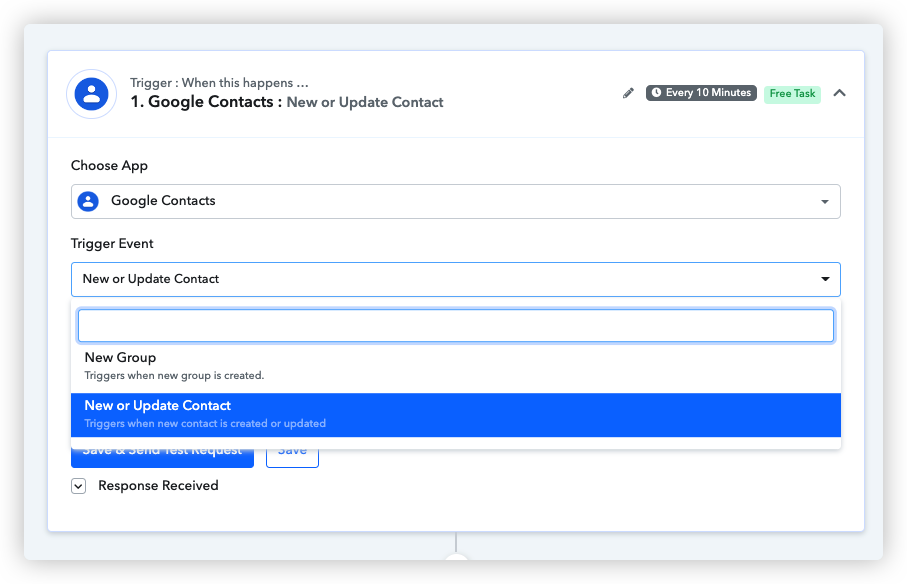Click the Response Received label
907x584 pixels.
(x=158, y=486)
